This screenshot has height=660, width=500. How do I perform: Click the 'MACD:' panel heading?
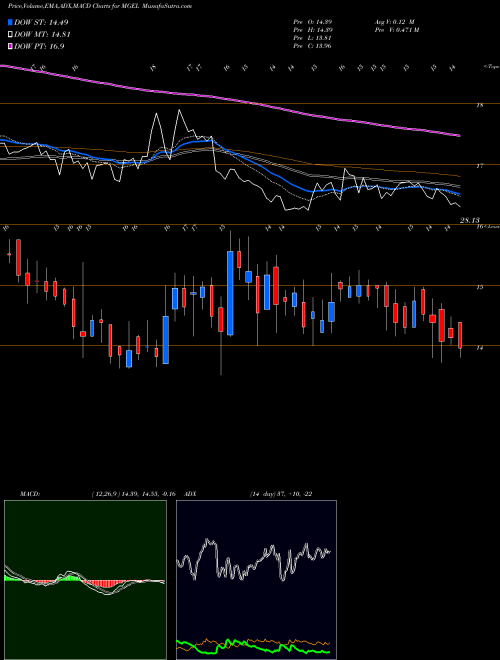[30, 494]
